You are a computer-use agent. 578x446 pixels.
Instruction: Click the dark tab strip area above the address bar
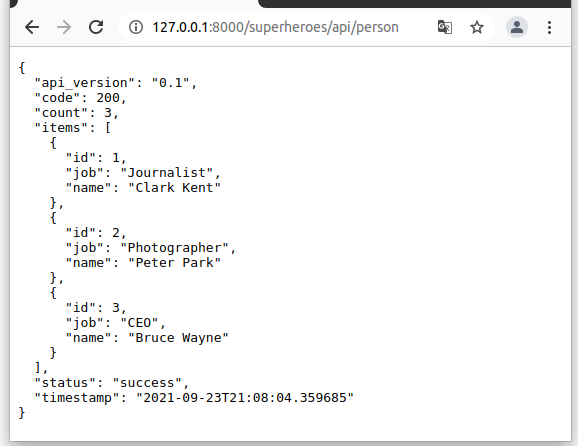coord(415,4)
